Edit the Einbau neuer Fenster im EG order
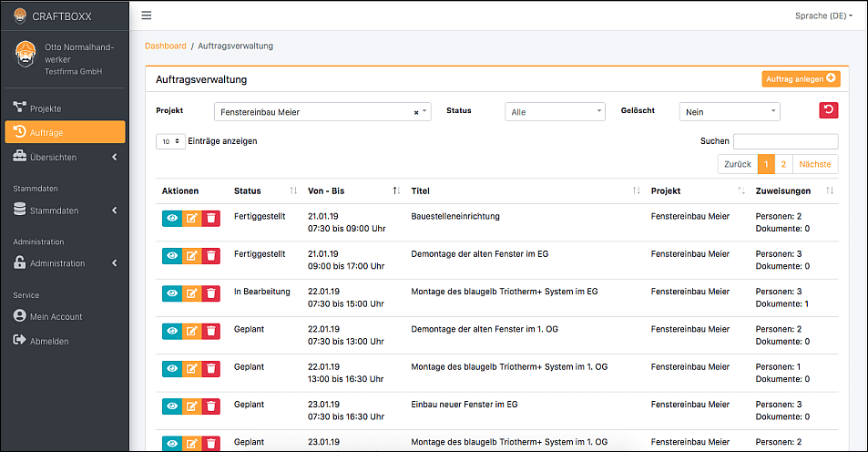Screen dimensions: 868x452 tap(191, 406)
